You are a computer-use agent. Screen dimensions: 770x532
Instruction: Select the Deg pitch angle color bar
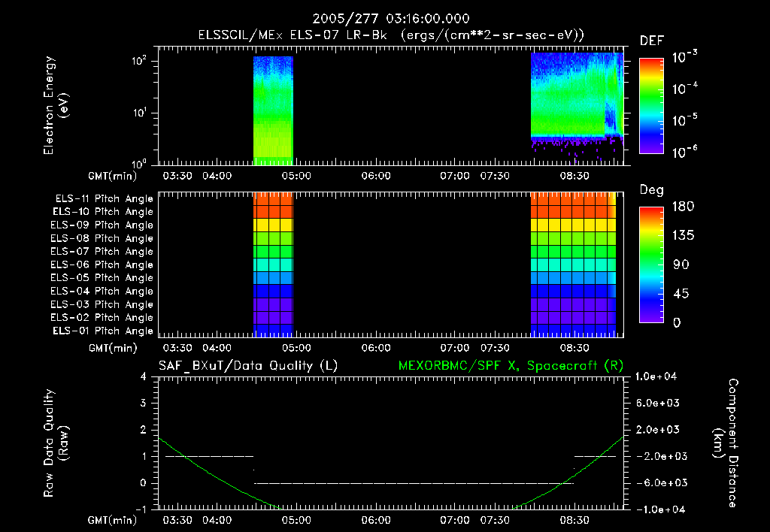[x=651, y=265]
